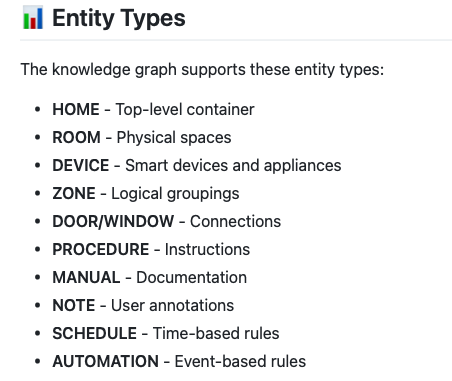Click the HOME entity type label

click(76, 110)
